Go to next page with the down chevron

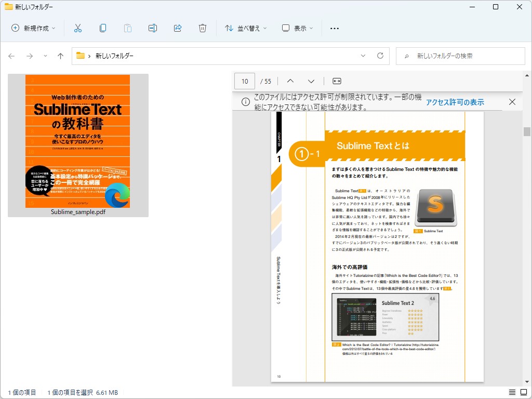(311, 81)
